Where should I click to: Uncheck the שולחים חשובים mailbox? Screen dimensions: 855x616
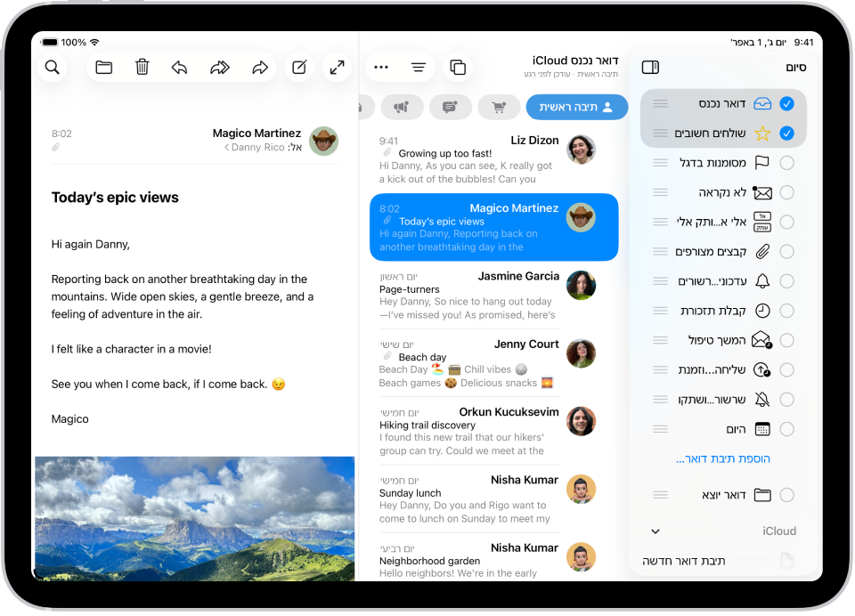point(786,133)
